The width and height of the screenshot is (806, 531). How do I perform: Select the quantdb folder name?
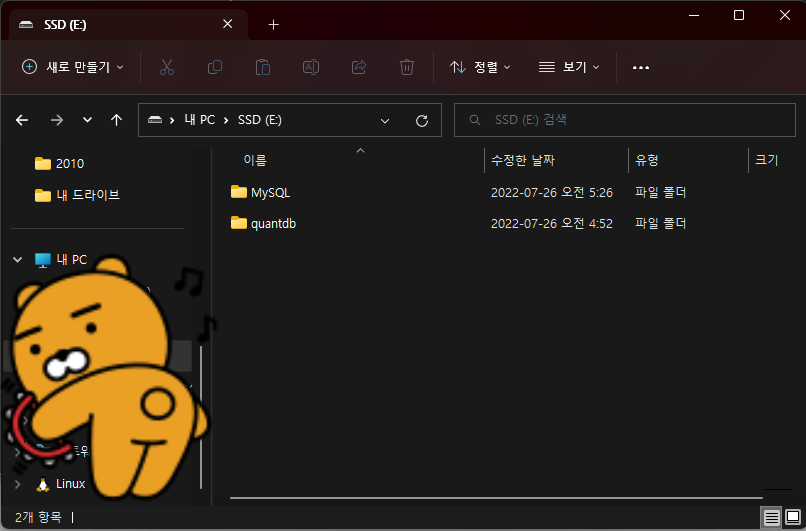tap(273, 224)
